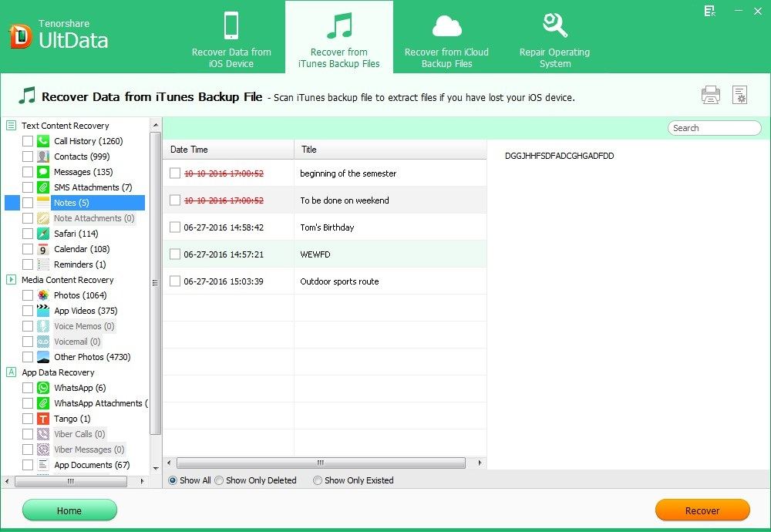The width and height of the screenshot is (771, 532).
Task: Open the Repair Operating System tab
Action: [554, 36]
